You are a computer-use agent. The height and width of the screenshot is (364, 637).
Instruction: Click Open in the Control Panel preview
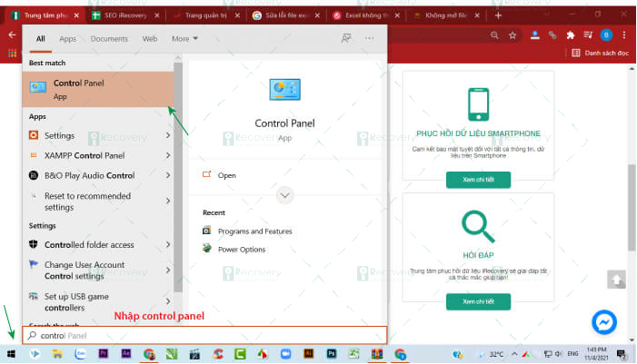pos(226,175)
